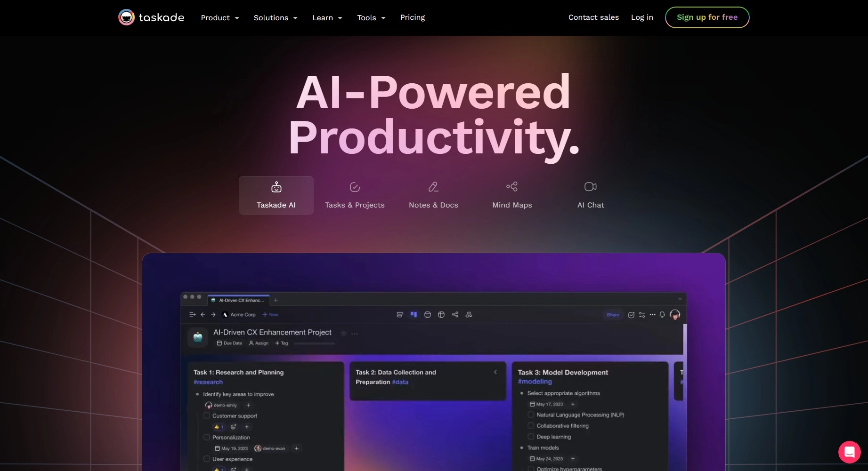Screen dimensions: 868x471
Task: Check the Personalization checkbox
Action: click(206, 437)
